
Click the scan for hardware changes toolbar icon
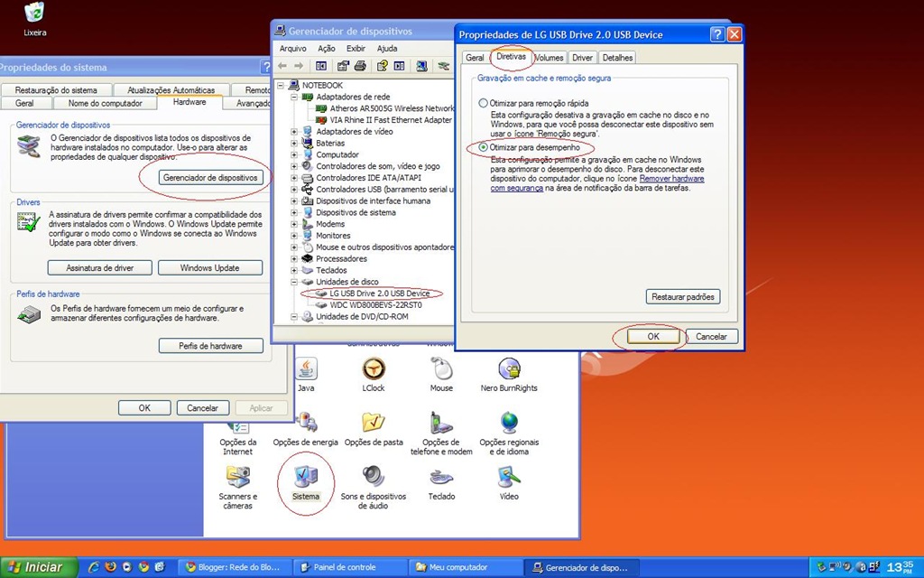coord(421,66)
